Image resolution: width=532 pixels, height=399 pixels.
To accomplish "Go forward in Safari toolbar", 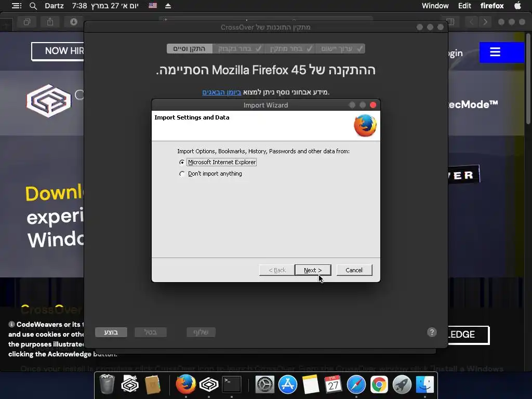I will point(485,22).
